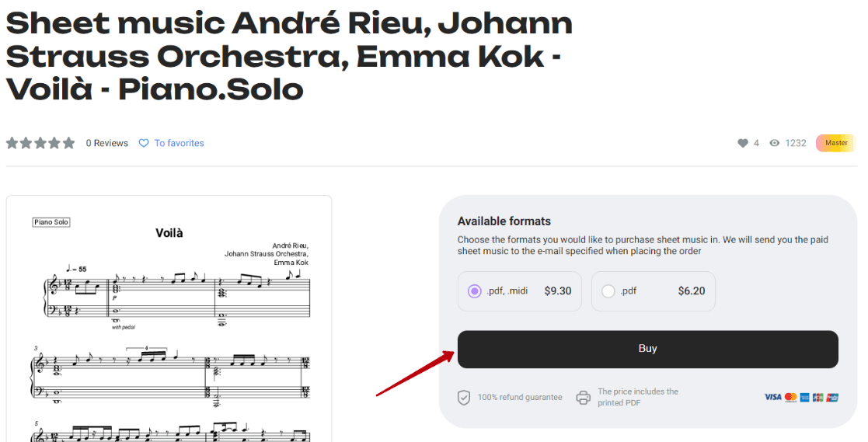Click the Mastercard payment logo
Image resolution: width=868 pixels, height=442 pixels.
[791, 397]
